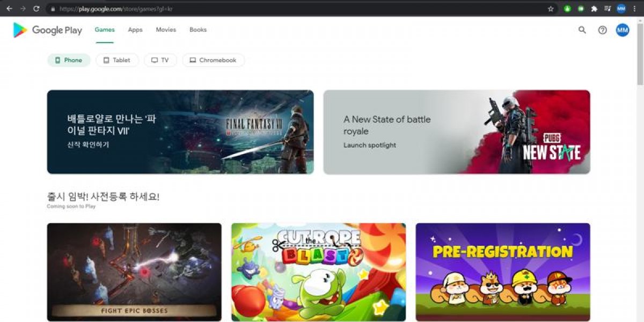The height and width of the screenshot is (322, 644).
Task: Switch to the Books tab
Action: 198,30
